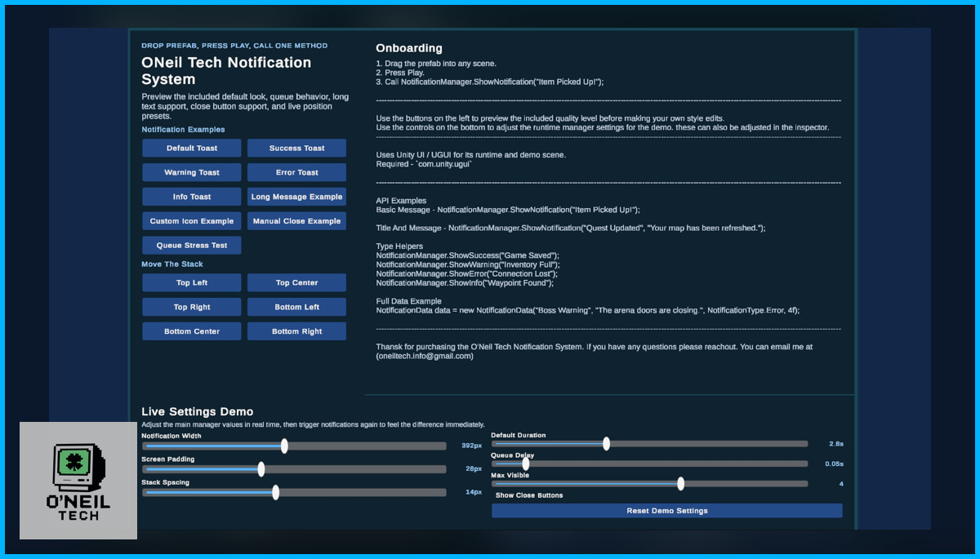The width and height of the screenshot is (980, 559).
Task: Run the Long Message Example
Action: tap(297, 197)
